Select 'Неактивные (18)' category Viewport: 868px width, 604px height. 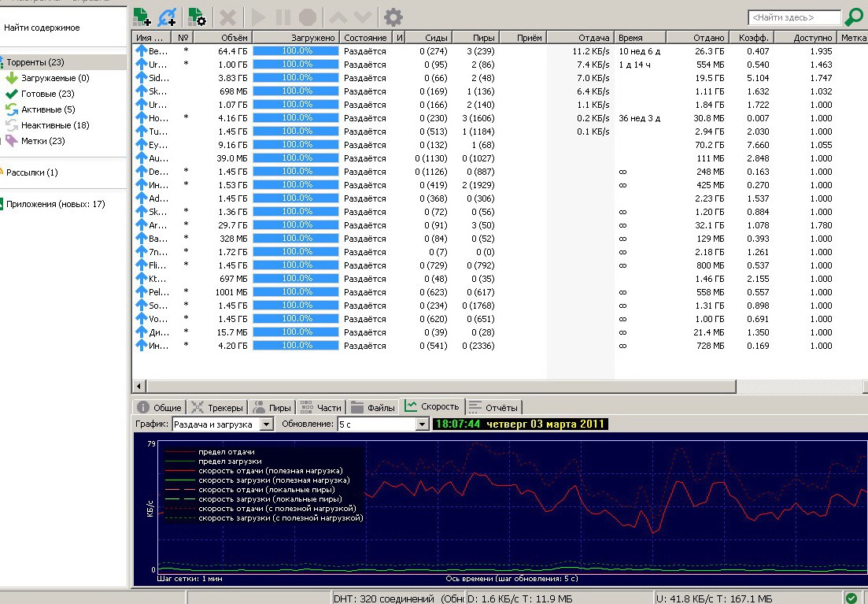tap(55, 125)
